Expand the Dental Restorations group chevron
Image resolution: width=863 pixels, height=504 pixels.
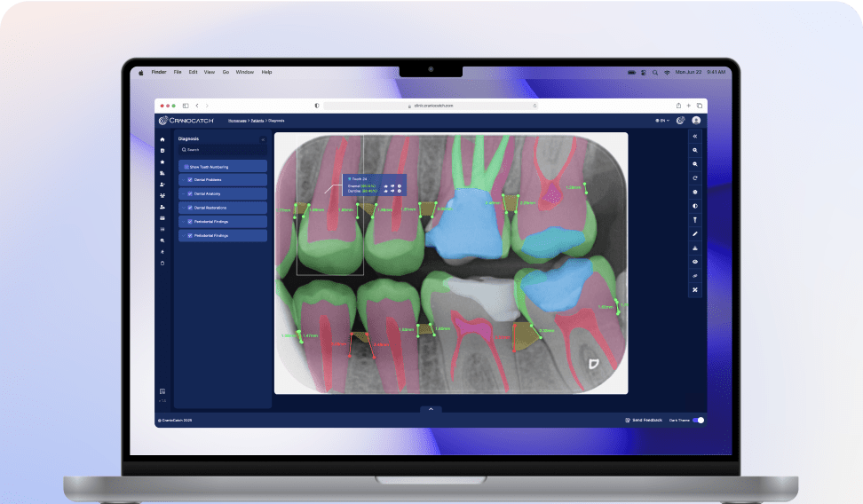tap(183, 208)
